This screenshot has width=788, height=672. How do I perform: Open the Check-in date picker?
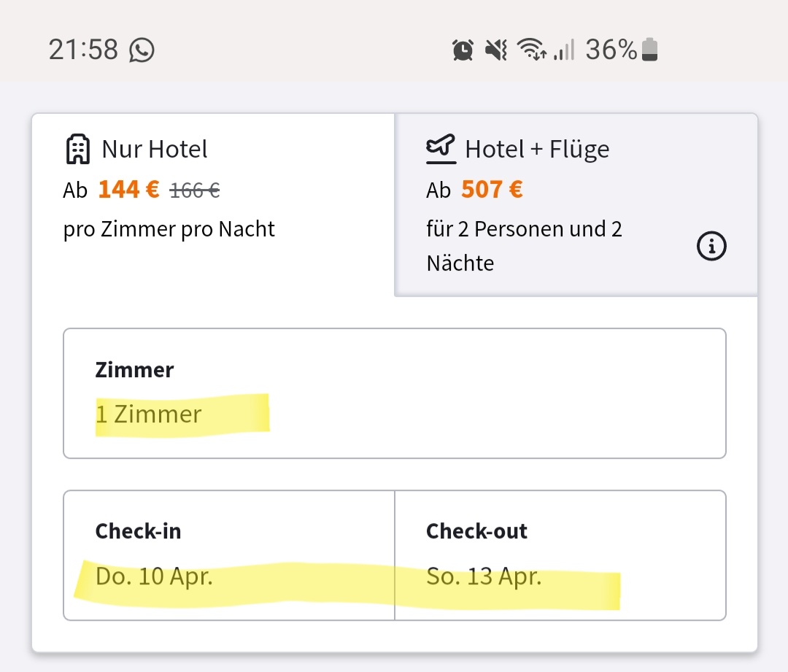tap(229, 555)
